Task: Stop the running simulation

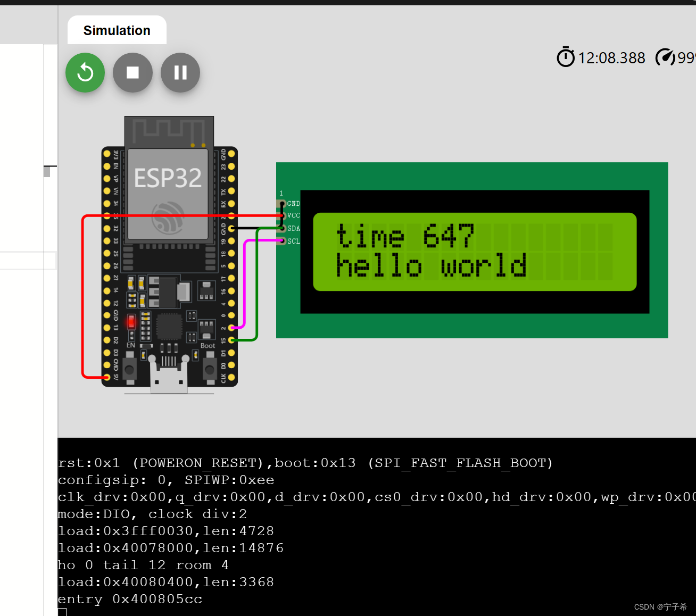Action: tap(132, 73)
